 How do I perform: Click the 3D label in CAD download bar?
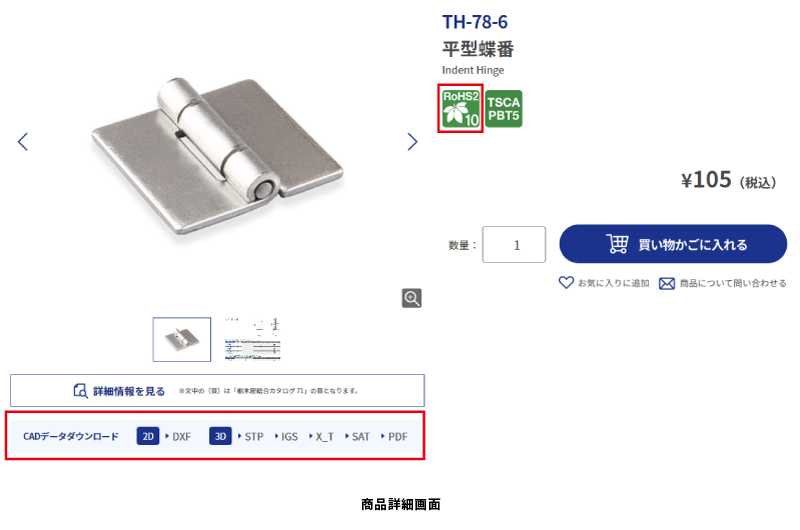pos(220,436)
